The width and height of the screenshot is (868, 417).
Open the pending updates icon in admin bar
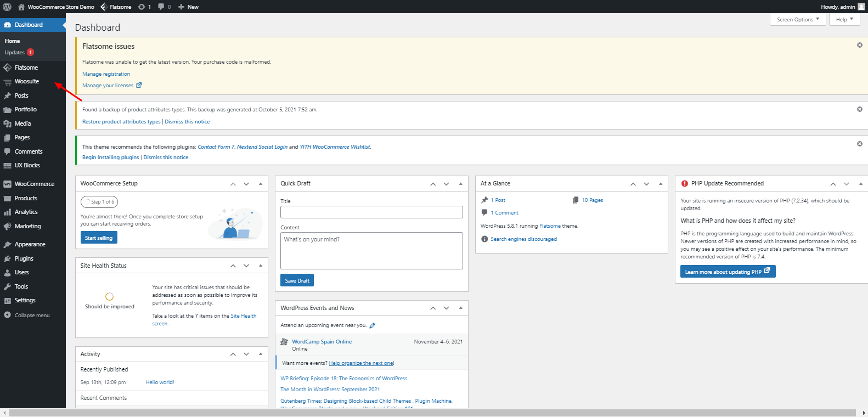142,7
